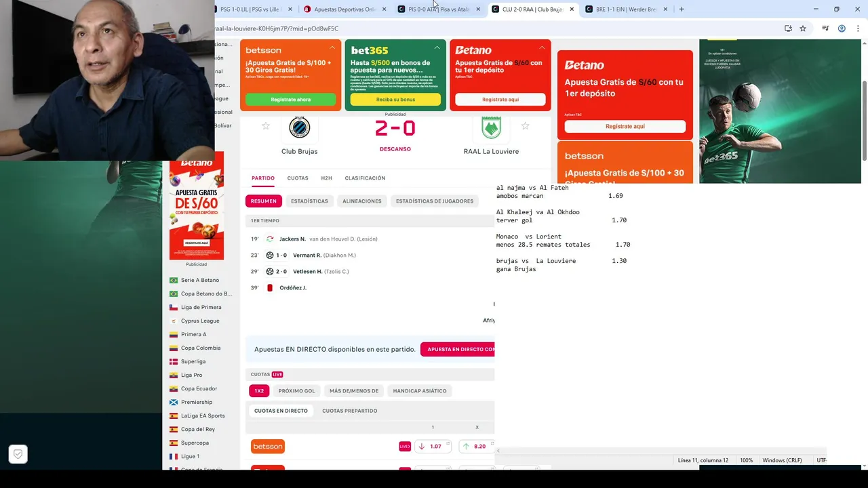Click 'Regístrate aquí' in the large Betano ad
868x488 pixels.
coord(625,126)
